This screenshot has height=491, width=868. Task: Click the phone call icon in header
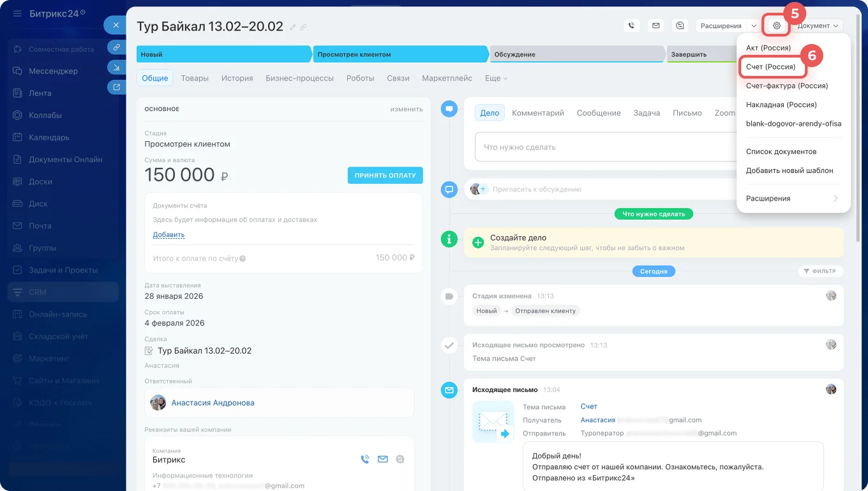coord(631,26)
